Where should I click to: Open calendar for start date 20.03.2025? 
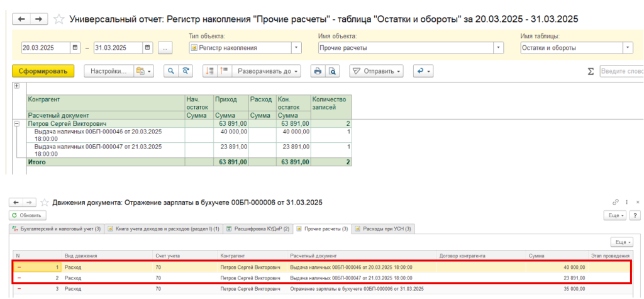[75, 48]
